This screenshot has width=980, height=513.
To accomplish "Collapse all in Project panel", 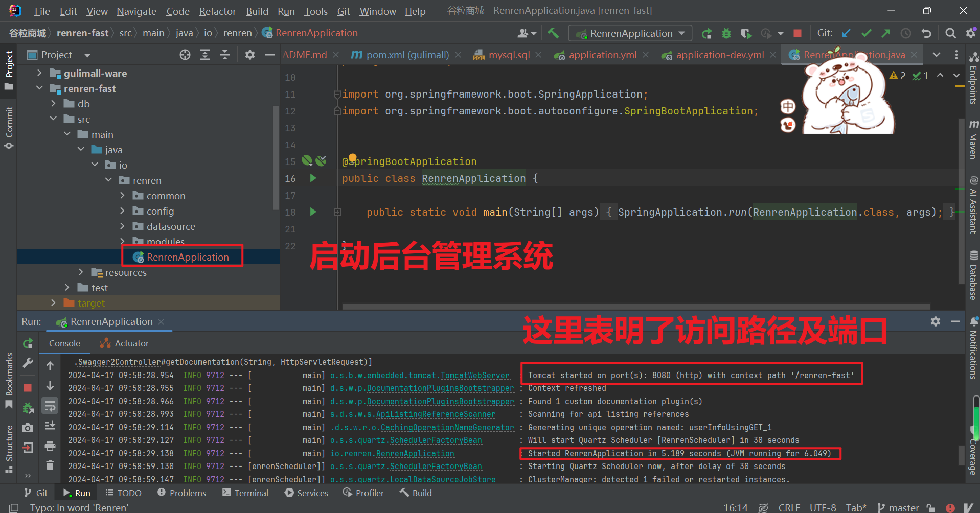I will 225,55.
